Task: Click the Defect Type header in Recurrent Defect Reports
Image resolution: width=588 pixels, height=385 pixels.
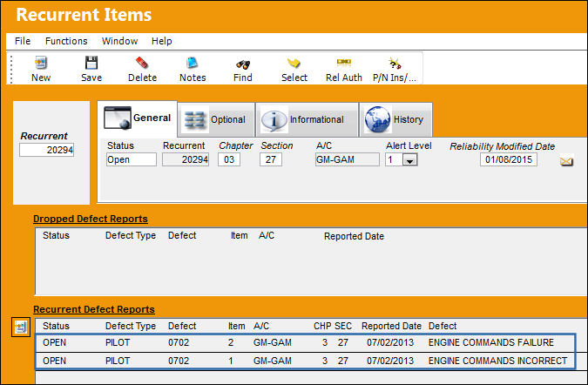Action: pos(131,326)
